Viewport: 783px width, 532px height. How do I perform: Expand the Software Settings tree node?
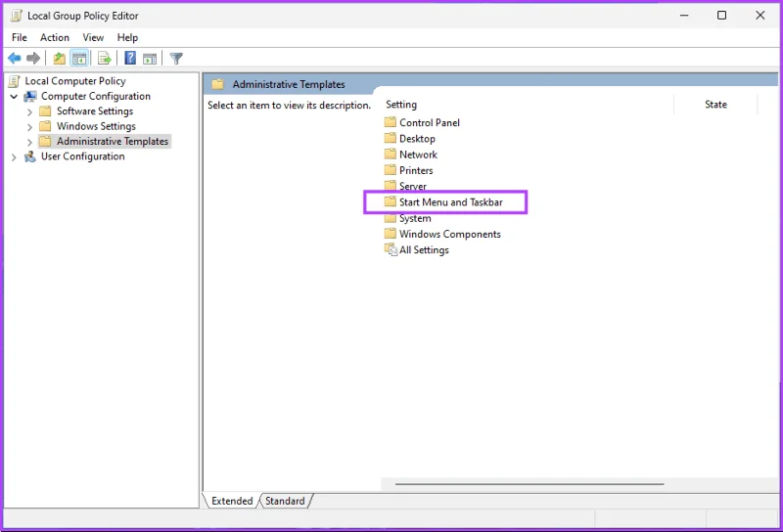click(29, 111)
